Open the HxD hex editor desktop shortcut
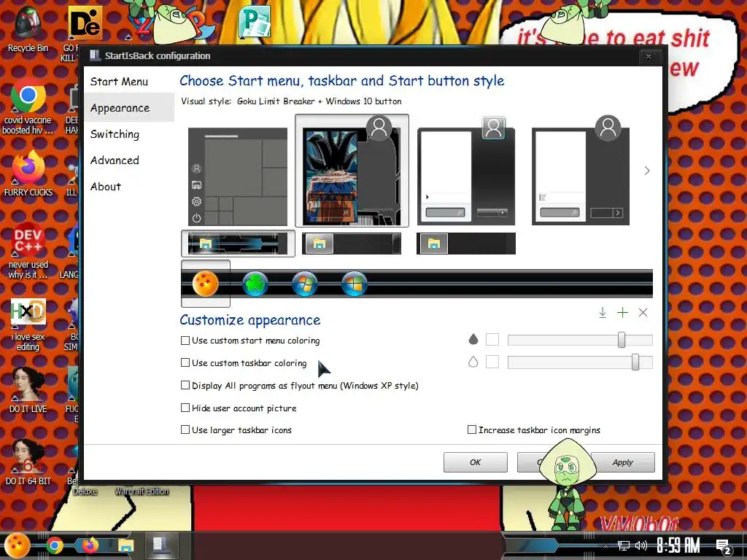This screenshot has height=560, width=747. (x=28, y=324)
